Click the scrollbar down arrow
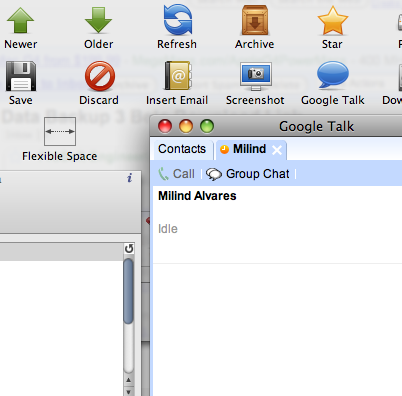The image size is (402, 396). pos(129,391)
